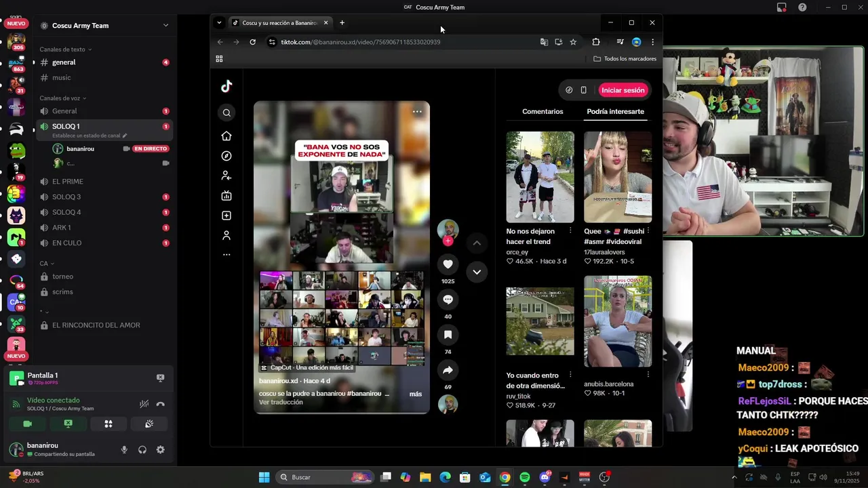Toggle Discord headphone deafen
Viewport: 868px width, 488px height.
142,449
